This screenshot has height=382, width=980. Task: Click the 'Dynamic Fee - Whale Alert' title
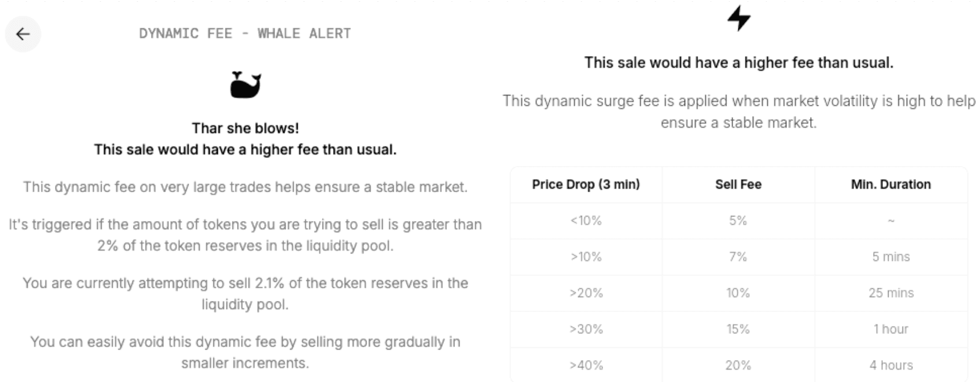click(x=245, y=34)
